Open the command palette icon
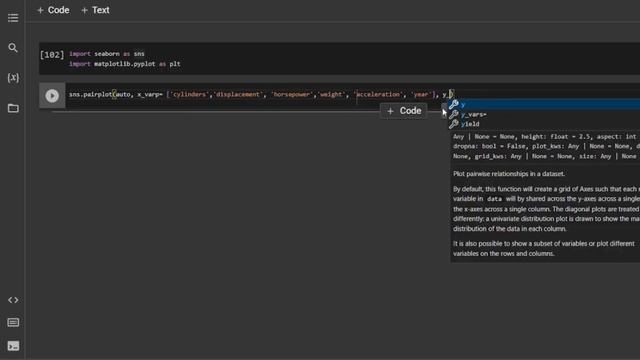Image resolution: width=640 pixels, height=360 pixels. 13,322
